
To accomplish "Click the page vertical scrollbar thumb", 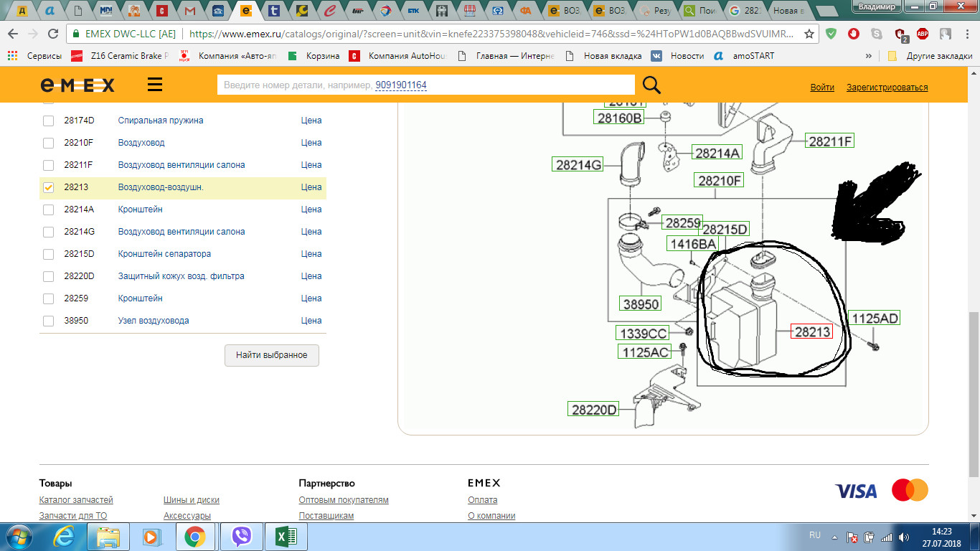I will (974, 395).
